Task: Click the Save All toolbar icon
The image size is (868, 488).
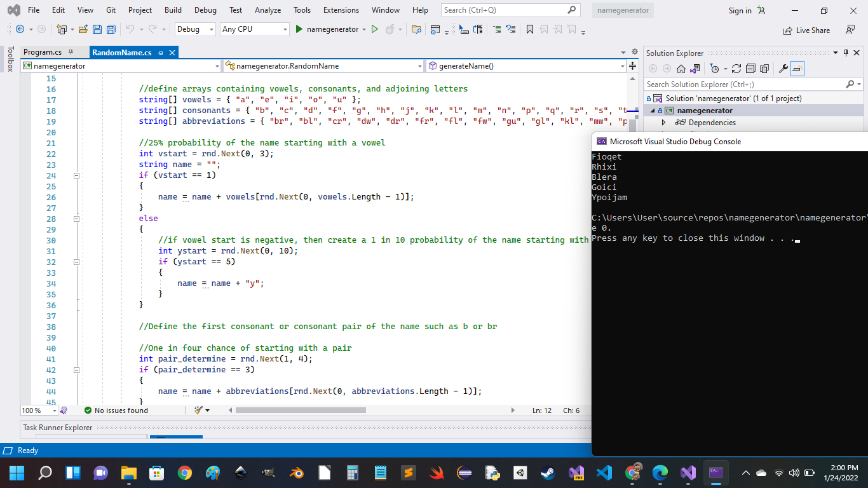Action: [x=111, y=29]
